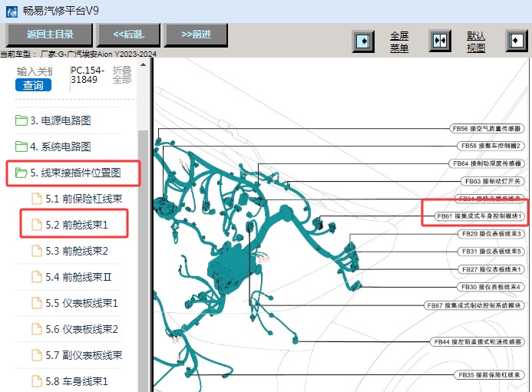The width and height of the screenshot is (532, 392).
Task: Click the FB29 接仪表板线束3 label
Action: [491, 234]
